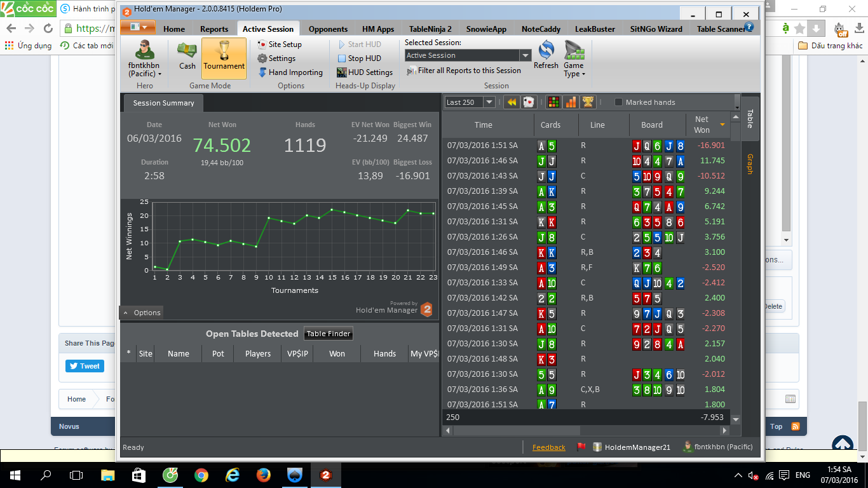
Task: Open the Selected Session dropdown
Action: tap(525, 56)
